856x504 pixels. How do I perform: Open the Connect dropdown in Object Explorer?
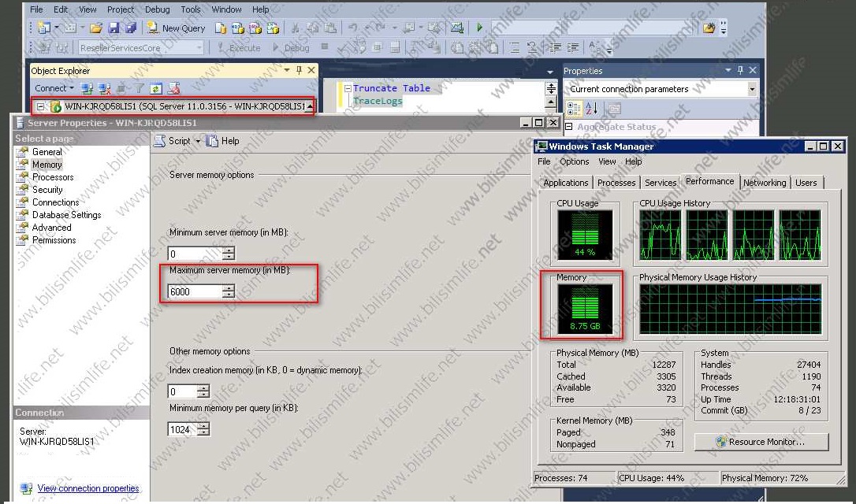click(54, 88)
